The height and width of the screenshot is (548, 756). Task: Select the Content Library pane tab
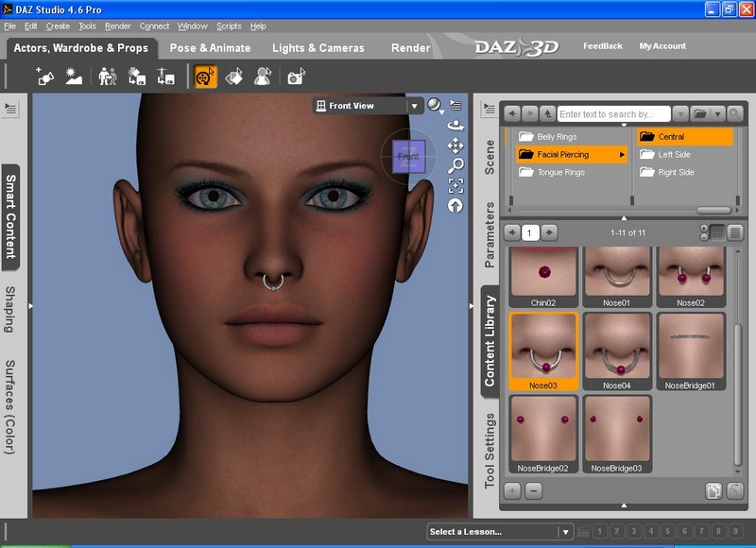click(x=490, y=341)
